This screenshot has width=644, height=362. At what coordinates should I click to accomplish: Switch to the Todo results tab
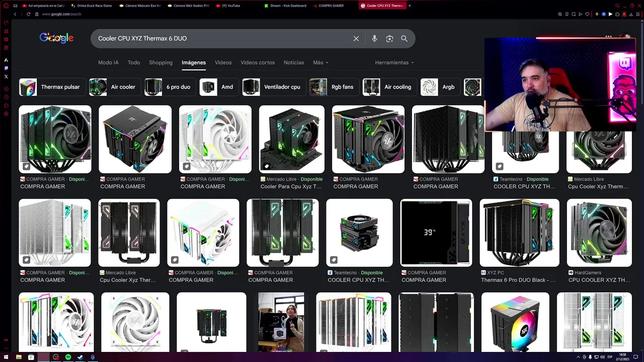click(134, 62)
